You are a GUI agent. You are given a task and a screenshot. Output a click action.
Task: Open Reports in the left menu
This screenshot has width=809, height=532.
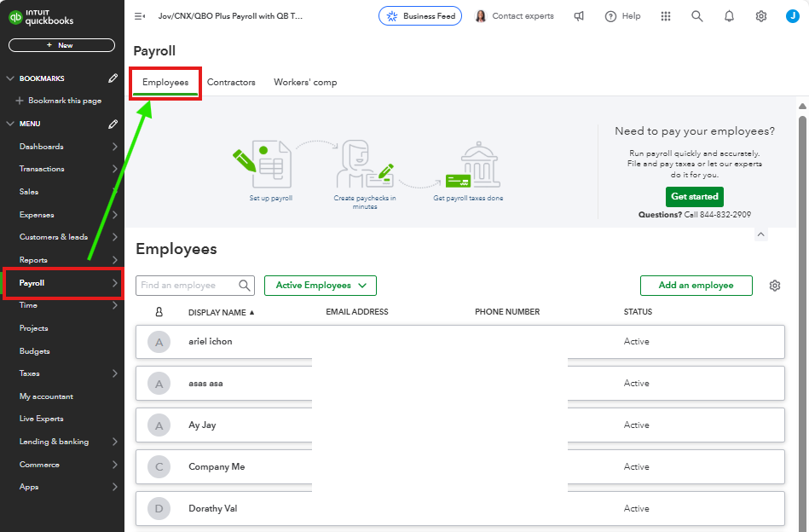[x=33, y=260]
